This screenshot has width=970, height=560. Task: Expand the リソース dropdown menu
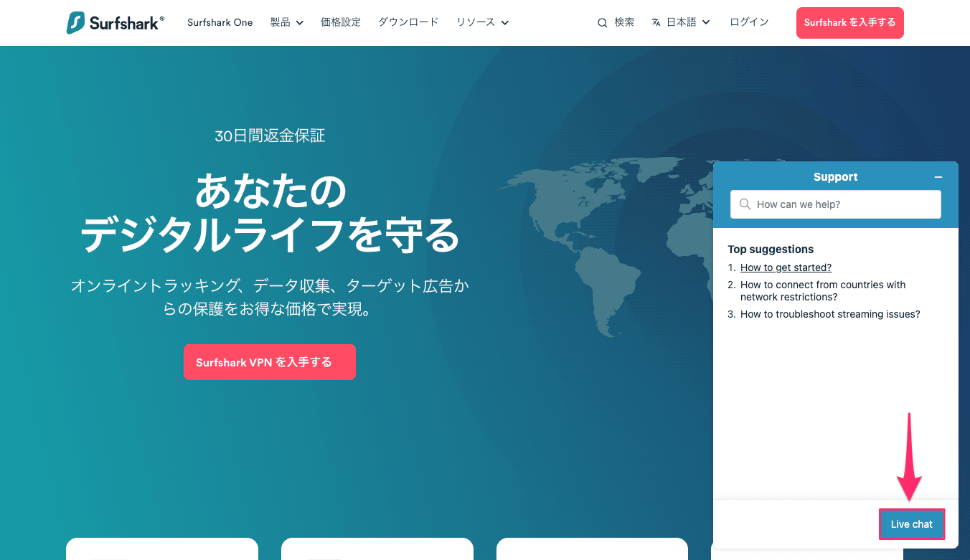tap(482, 22)
